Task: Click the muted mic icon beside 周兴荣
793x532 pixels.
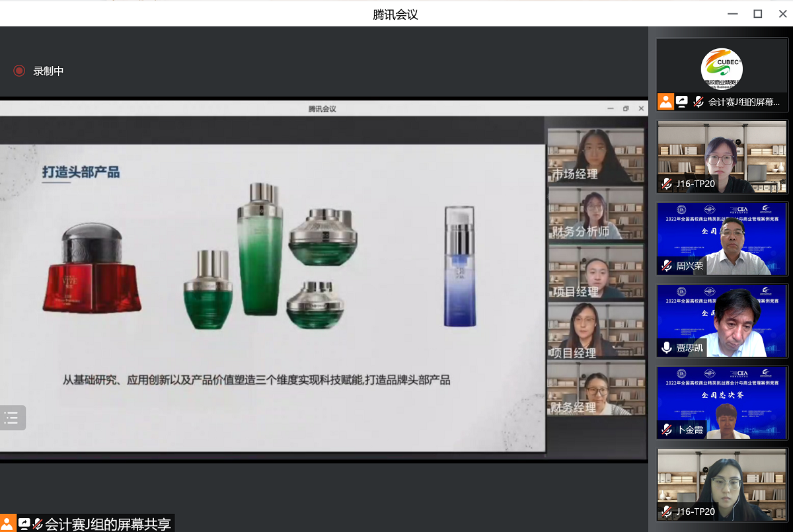Action: [666, 266]
